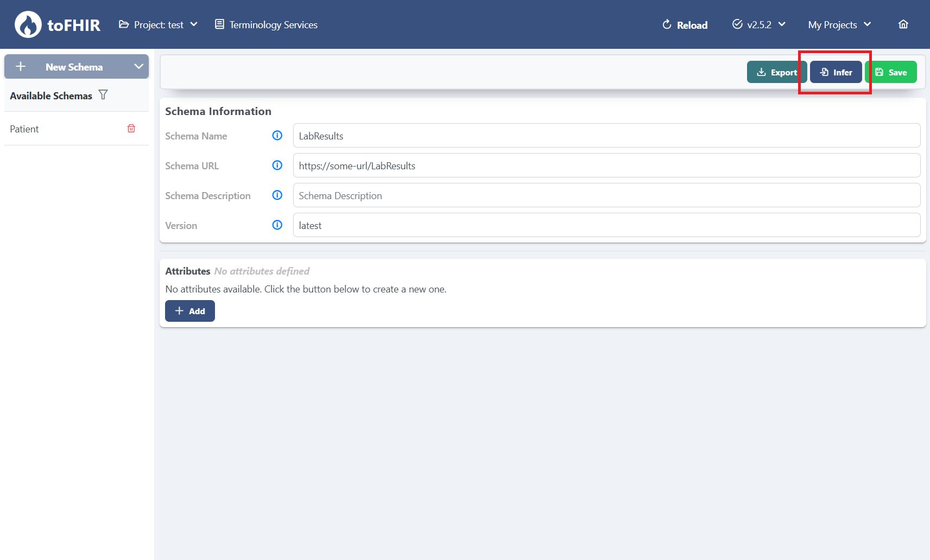Click the info icon beside Version

277,225
